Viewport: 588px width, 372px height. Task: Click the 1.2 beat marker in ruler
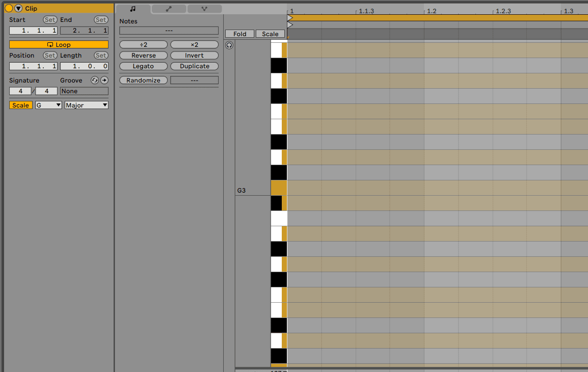pyautogui.click(x=432, y=11)
